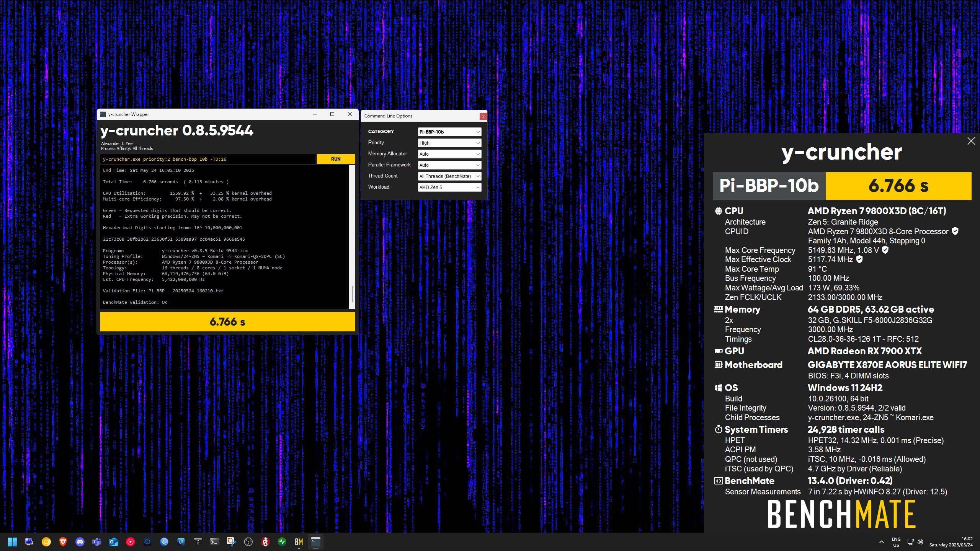This screenshot has width=980, height=551.
Task: Click 'Process Affinity: All Threads' in Wrapper header
Action: click(x=127, y=148)
